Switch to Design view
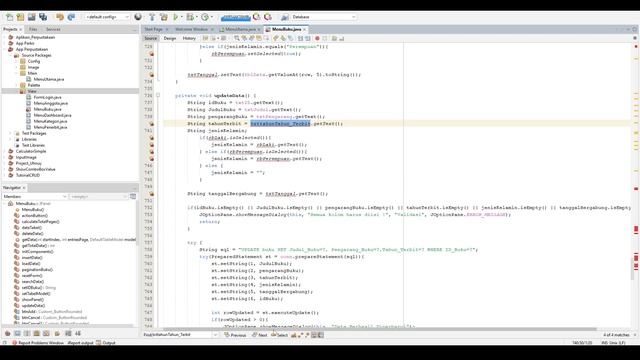Viewport: 640px width, 360px height. [x=170, y=38]
